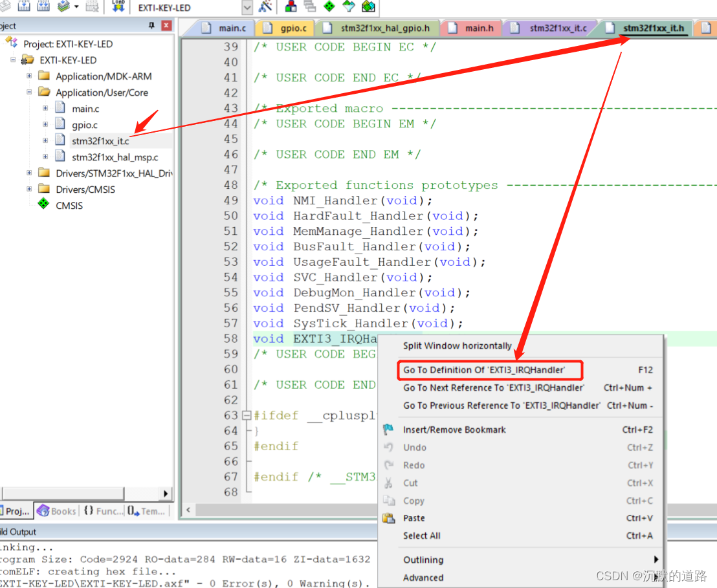Image resolution: width=717 pixels, height=588 pixels.
Task: Select gpio.c in the project tree
Action: (x=85, y=125)
